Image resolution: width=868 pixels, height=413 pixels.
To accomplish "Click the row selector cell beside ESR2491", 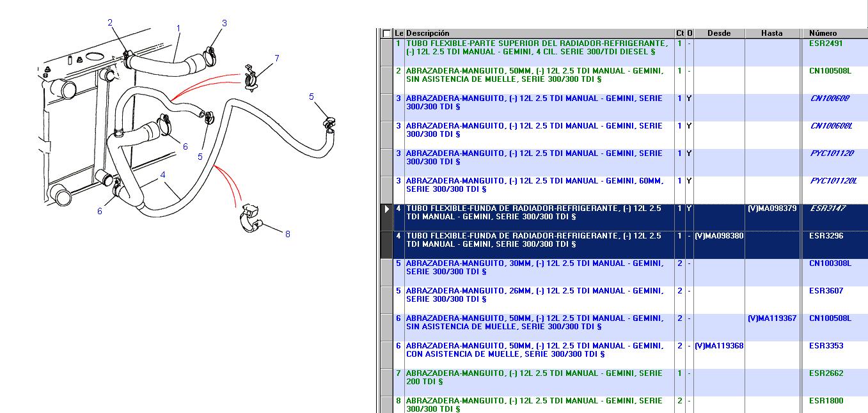I will [x=386, y=52].
